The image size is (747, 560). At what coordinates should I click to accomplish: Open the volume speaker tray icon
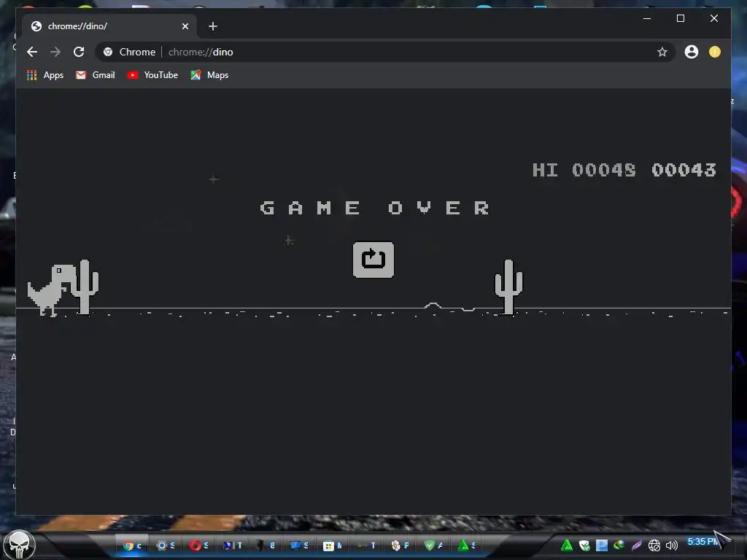(672, 545)
